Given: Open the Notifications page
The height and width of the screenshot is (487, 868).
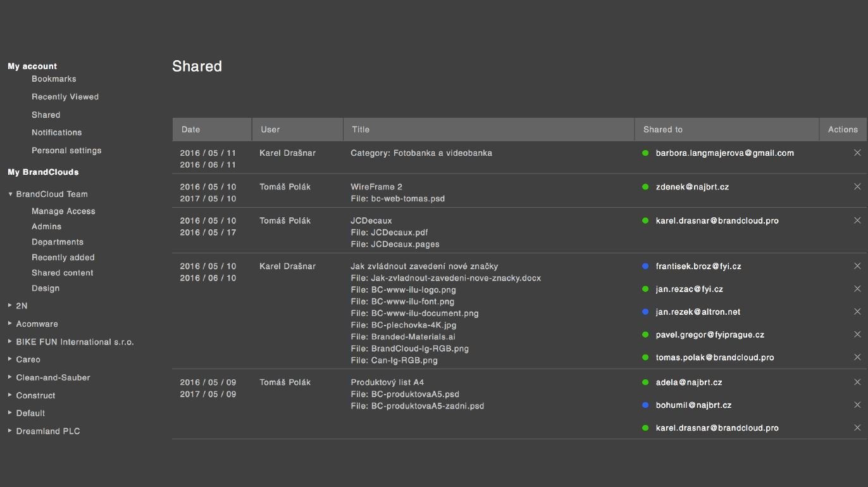Looking at the screenshot, I should (56, 132).
